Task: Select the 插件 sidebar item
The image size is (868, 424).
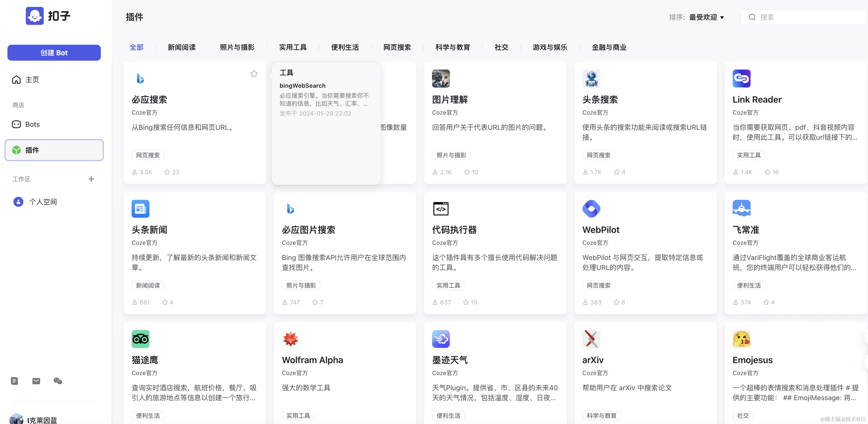Action: click(54, 150)
